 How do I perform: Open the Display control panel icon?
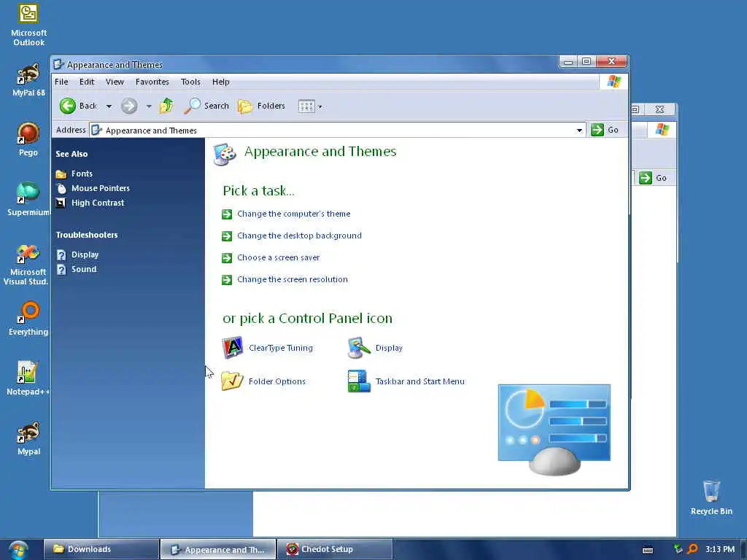[x=376, y=348]
